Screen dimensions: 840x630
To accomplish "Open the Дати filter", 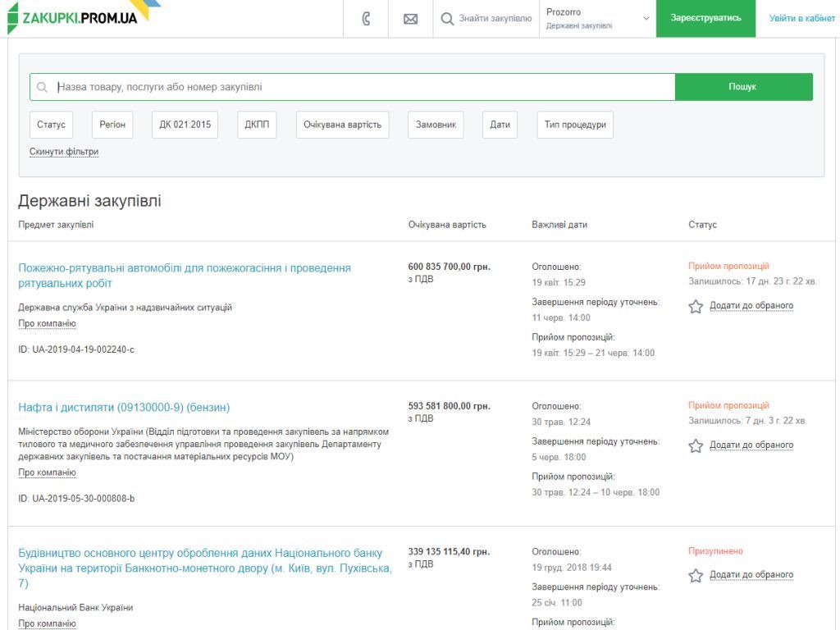I will 500,125.
